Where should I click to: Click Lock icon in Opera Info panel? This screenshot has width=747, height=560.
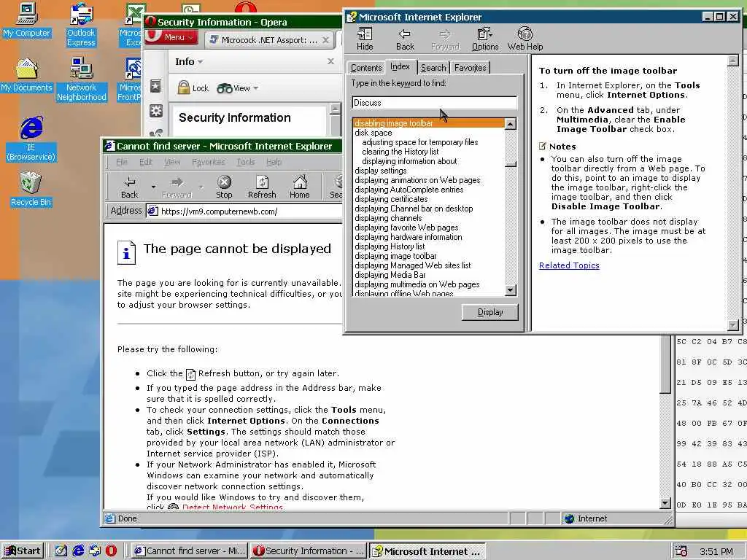click(x=193, y=87)
